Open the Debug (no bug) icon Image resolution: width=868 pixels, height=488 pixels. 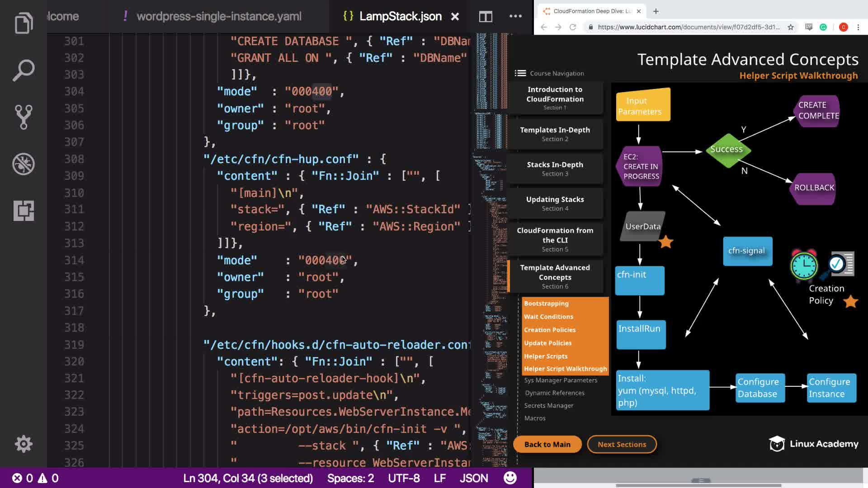click(x=24, y=164)
